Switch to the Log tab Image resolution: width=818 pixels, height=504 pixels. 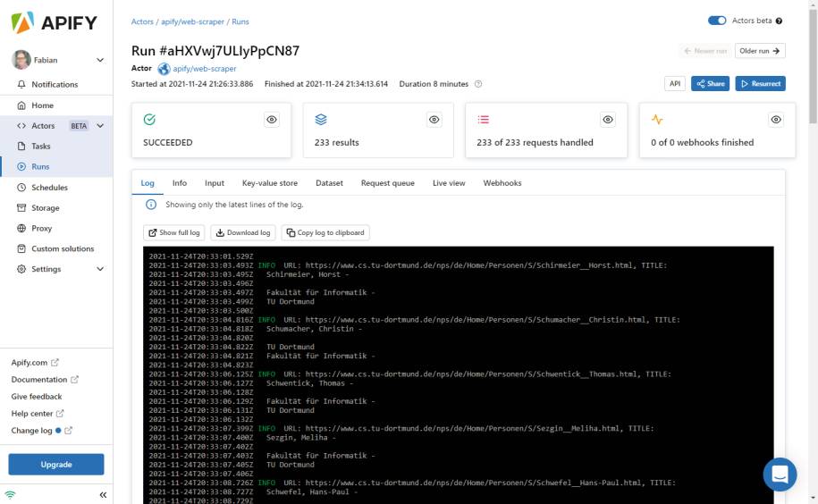point(148,183)
